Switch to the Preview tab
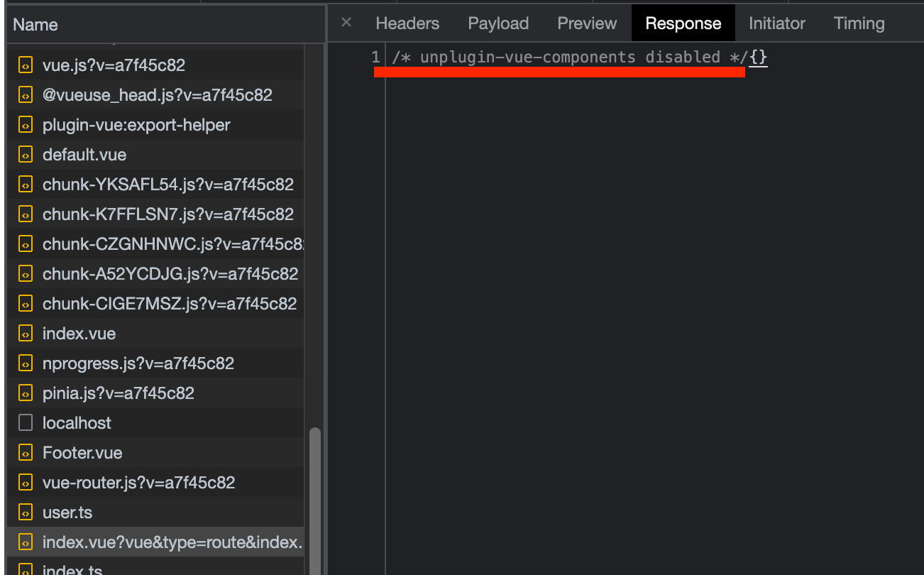The height and width of the screenshot is (575, 924). tap(587, 23)
